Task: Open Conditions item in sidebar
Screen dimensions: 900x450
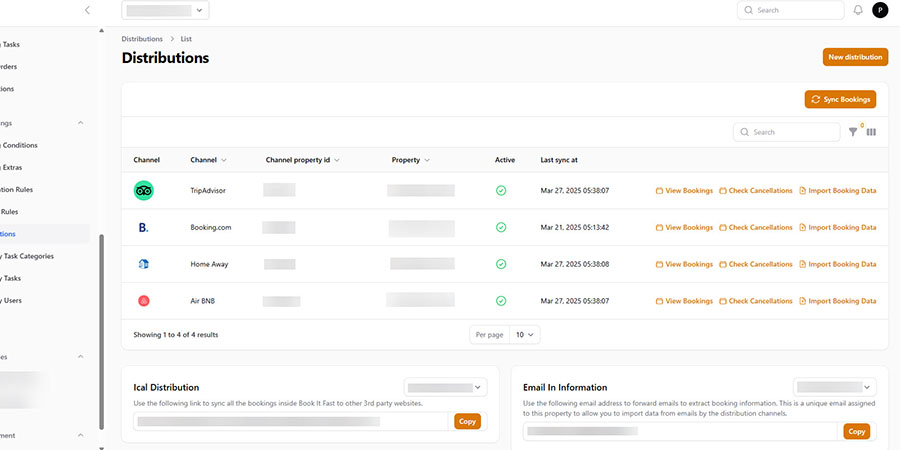Action: point(20,145)
